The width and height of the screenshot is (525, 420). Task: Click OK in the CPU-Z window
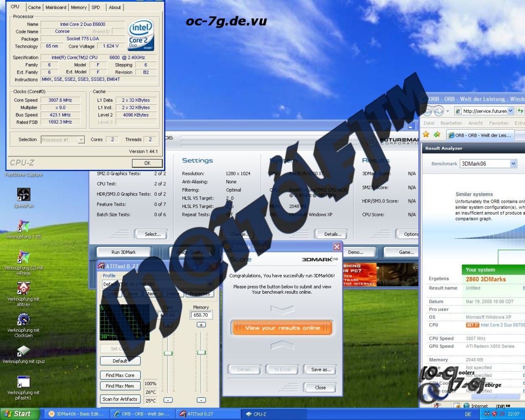click(147, 163)
